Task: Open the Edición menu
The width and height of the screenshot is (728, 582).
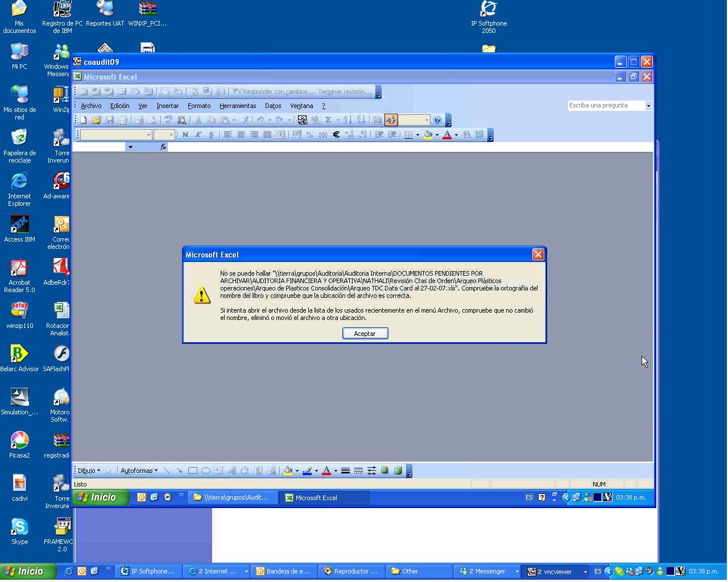Action: coord(119,106)
